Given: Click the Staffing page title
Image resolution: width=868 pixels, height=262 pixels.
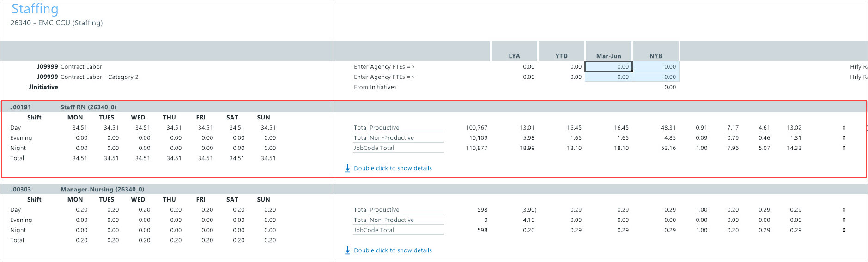Looking at the screenshot, I should coord(35,9).
